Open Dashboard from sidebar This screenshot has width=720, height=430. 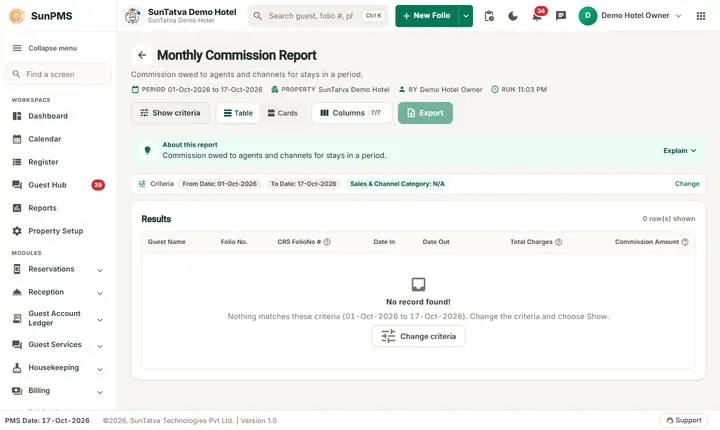[x=58, y=116]
